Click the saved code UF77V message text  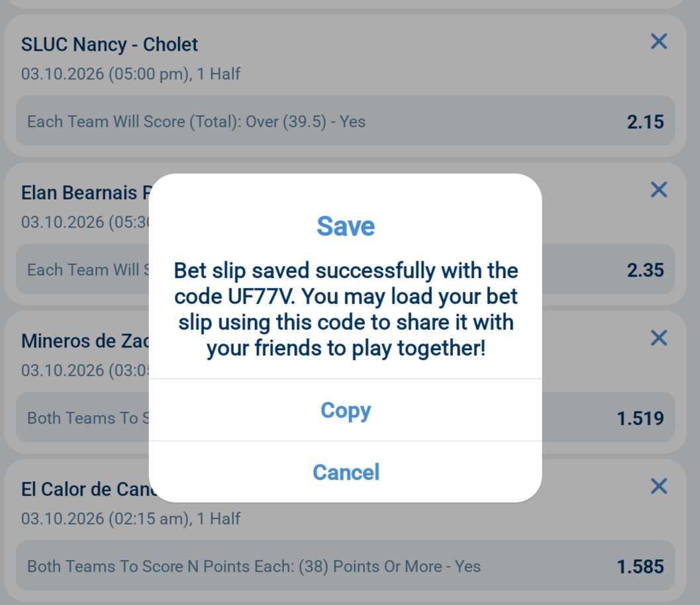pyautogui.click(x=346, y=309)
